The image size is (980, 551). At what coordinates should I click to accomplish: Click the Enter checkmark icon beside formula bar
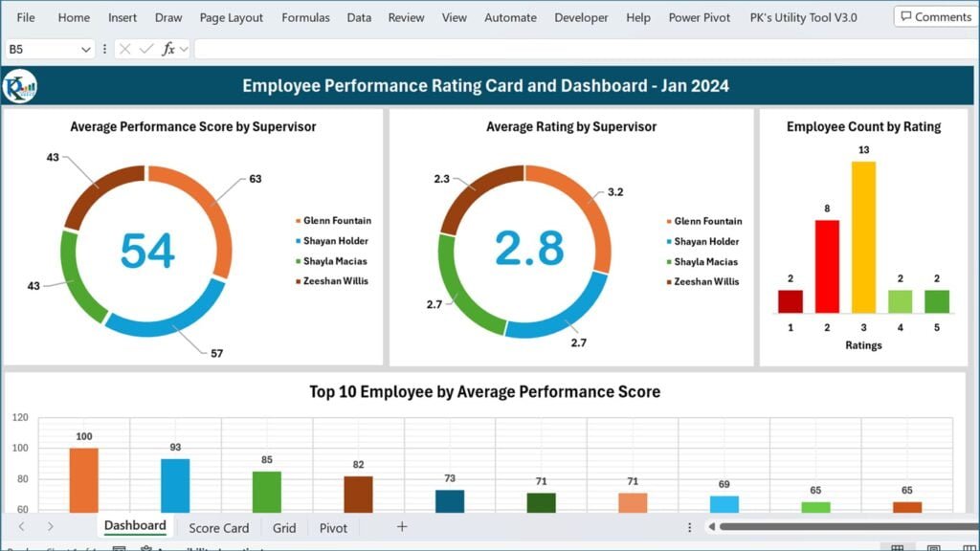click(146, 49)
